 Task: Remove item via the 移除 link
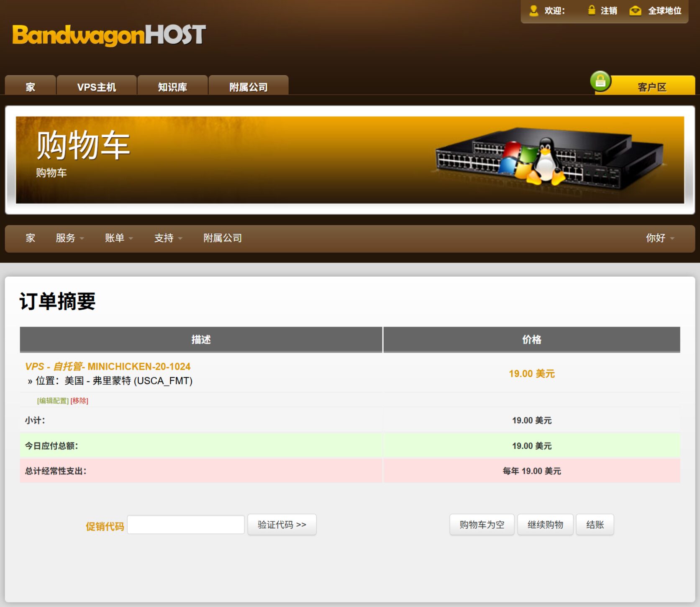pos(79,401)
